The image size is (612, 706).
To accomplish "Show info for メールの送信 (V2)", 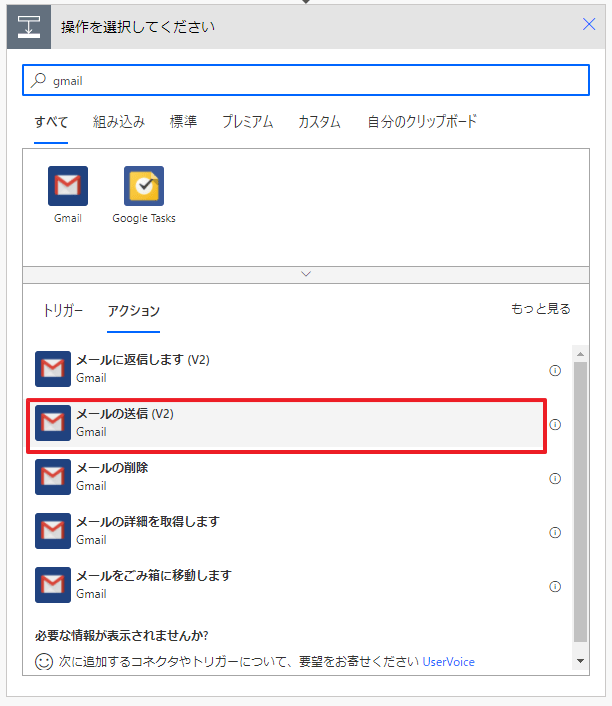I will [x=555, y=425].
